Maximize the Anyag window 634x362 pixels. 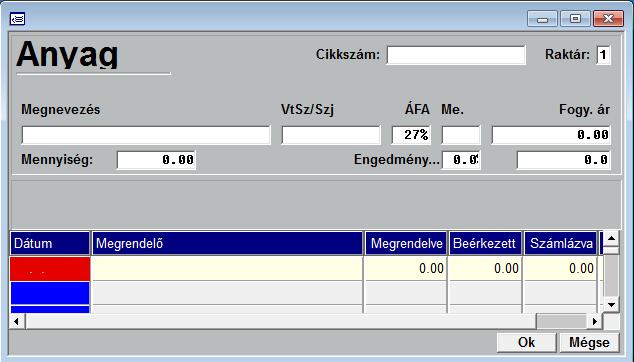coord(575,19)
